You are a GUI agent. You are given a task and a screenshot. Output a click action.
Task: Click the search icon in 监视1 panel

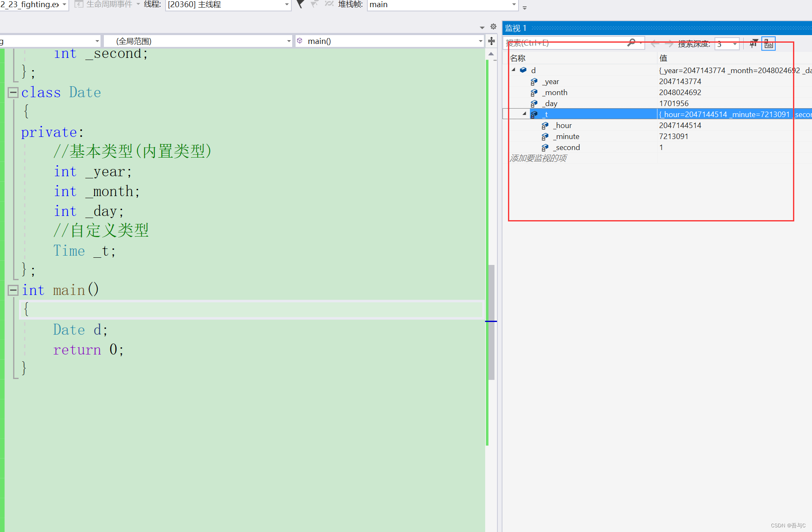pos(631,43)
